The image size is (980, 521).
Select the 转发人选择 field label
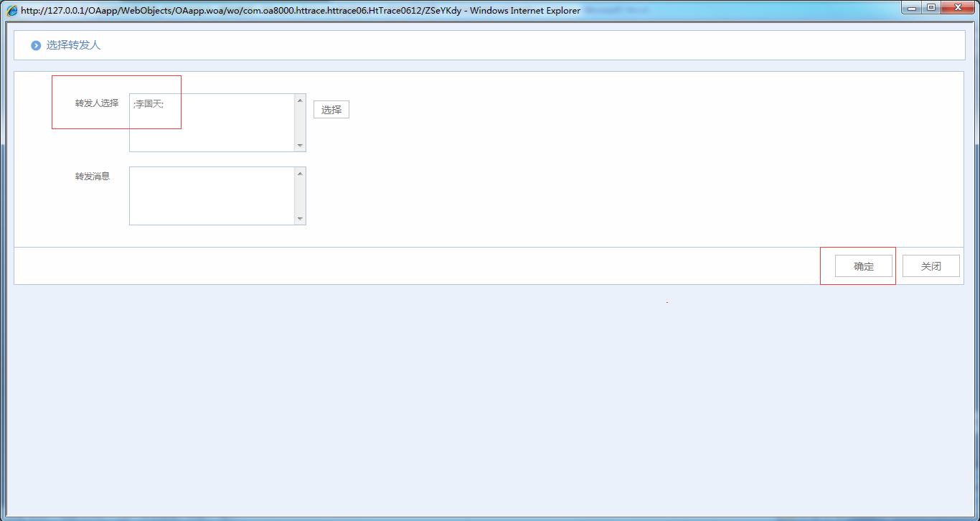[x=97, y=103]
